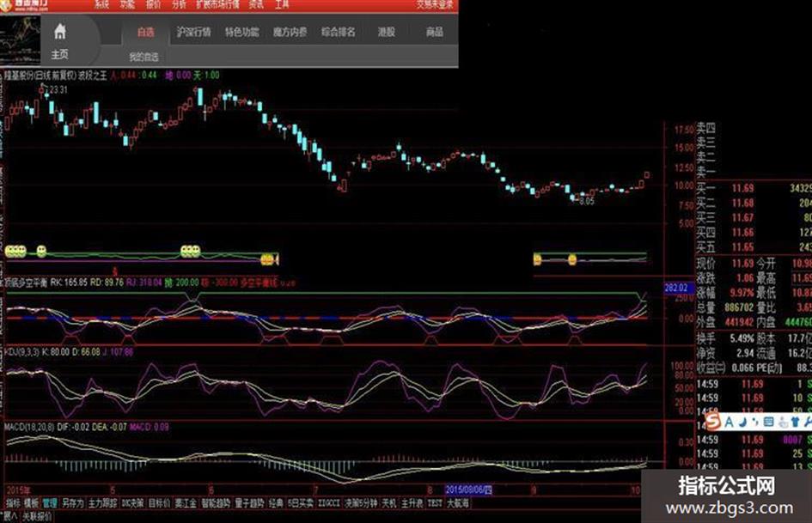Open the 工具 menu

point(282,4)
